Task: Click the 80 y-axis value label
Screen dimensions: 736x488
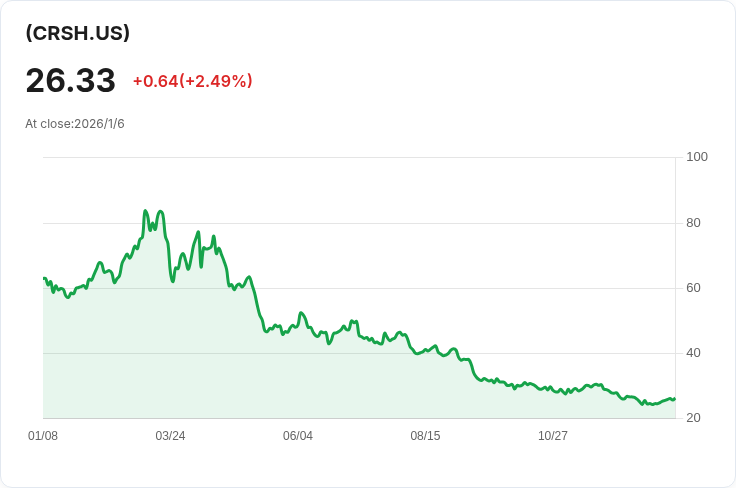Action: [x=694, y=223]
